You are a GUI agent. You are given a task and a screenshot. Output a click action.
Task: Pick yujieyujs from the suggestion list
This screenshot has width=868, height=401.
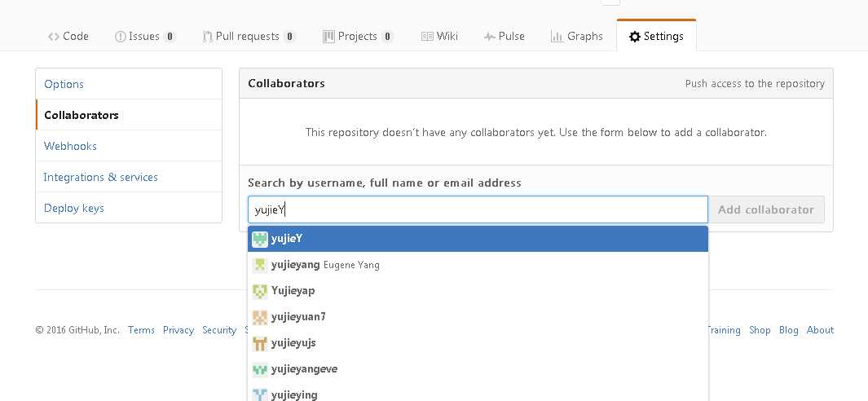(478, 343)
